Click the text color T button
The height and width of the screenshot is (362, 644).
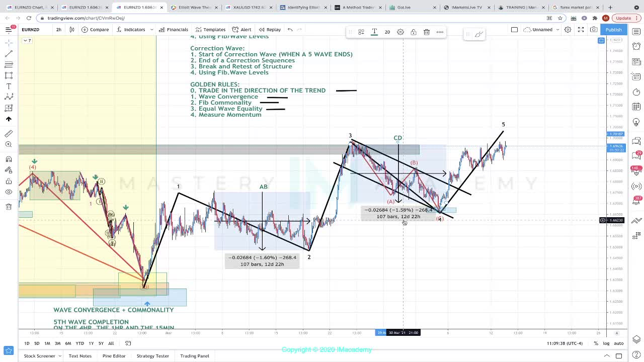pos(374,32)
